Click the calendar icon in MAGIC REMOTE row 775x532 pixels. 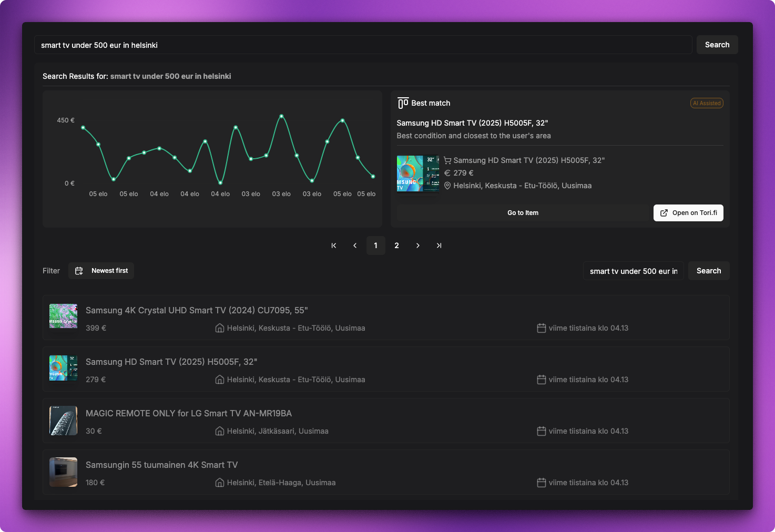(x=542, y=431)
